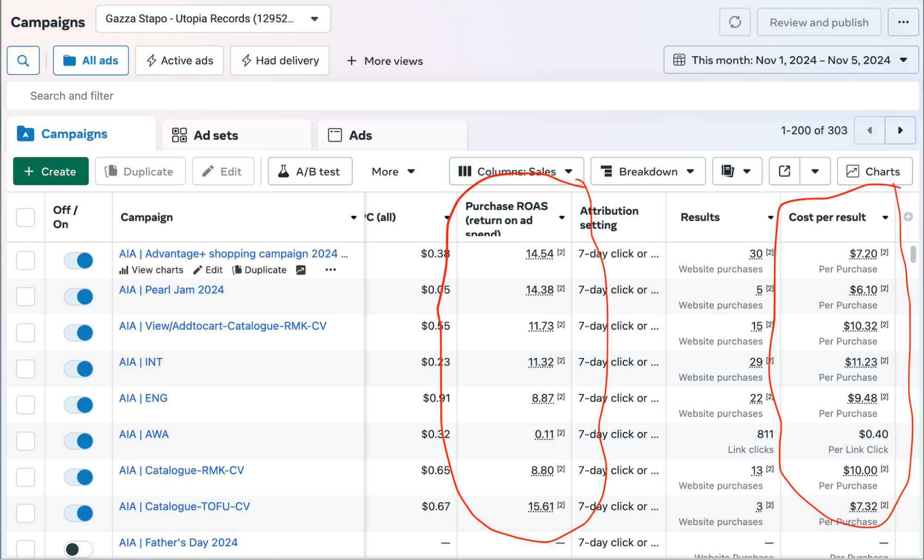Click the refresh icon button

point(734,22)
